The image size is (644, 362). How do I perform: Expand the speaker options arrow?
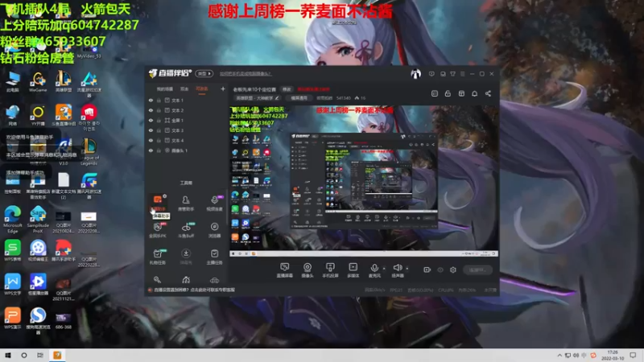coord(407,269)
